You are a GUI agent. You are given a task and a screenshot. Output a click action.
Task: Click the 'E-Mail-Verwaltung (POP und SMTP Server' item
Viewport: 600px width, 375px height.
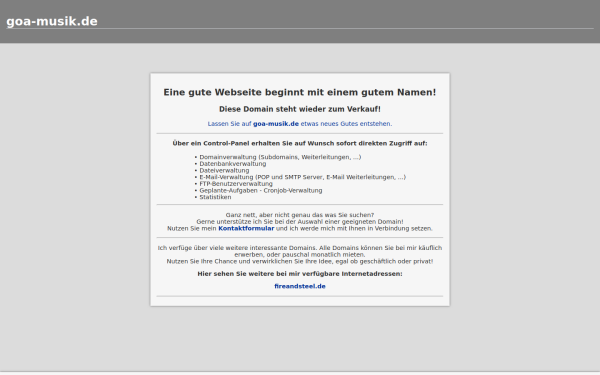pos(302,177)
